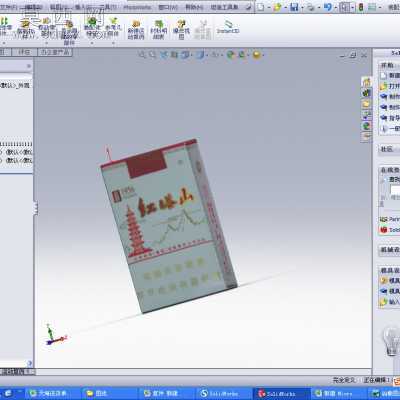Open the Tools menu in menu bar
The height and width of the screenshot is (400, 400).
point(109,7)
